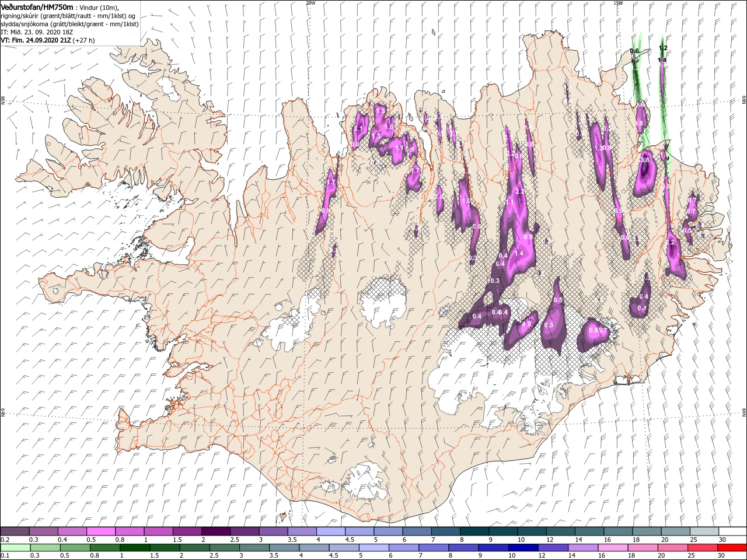747x560 pixels.
Task: Click the 15W longitude label at top
Action: (x=618, y=3)
